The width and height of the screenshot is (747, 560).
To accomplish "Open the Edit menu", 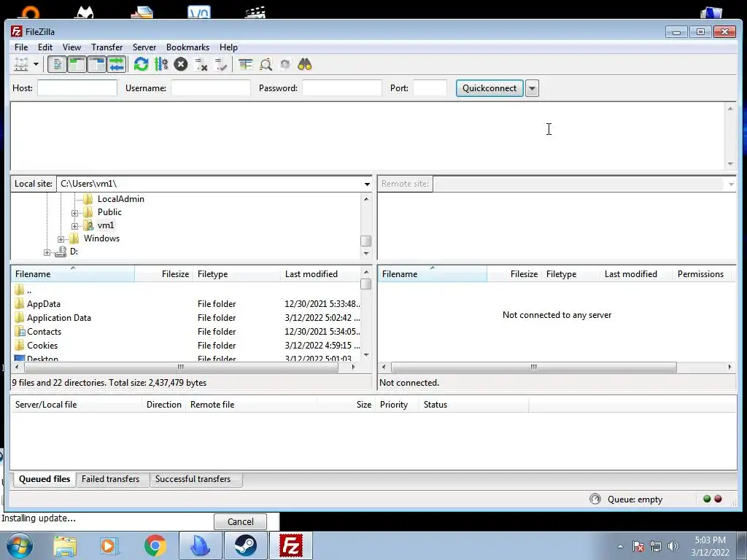I will (45, 47).
